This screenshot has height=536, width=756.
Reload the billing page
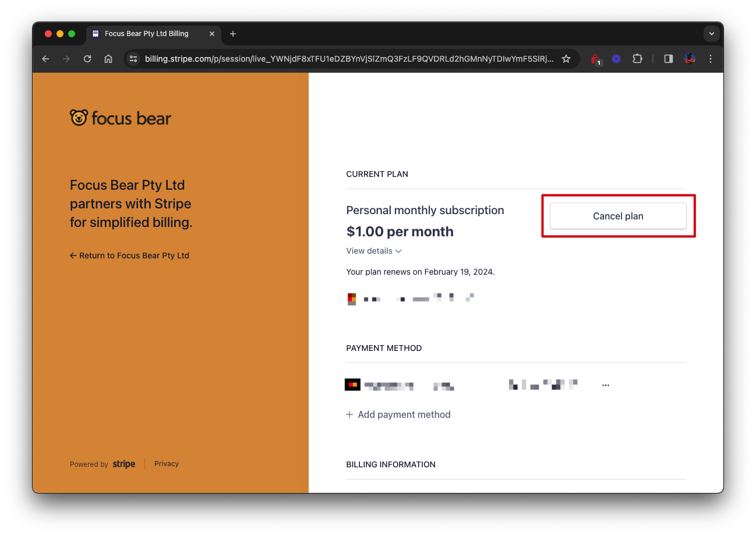pos(87,59)
